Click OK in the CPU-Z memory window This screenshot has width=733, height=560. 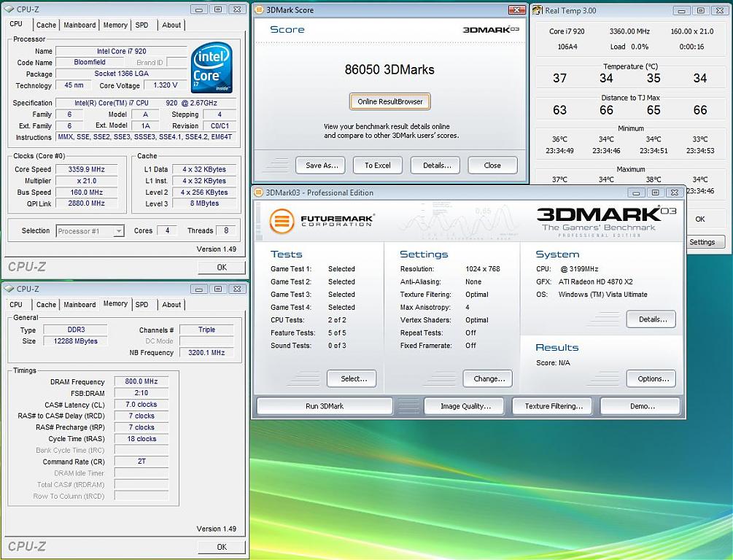222,547
